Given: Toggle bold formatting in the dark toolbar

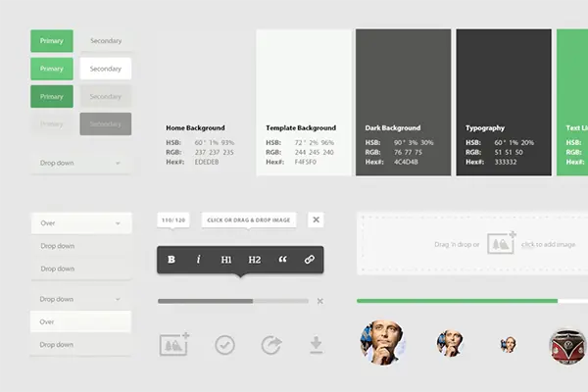Looking at the screenshot, I should tap(171, 260).
